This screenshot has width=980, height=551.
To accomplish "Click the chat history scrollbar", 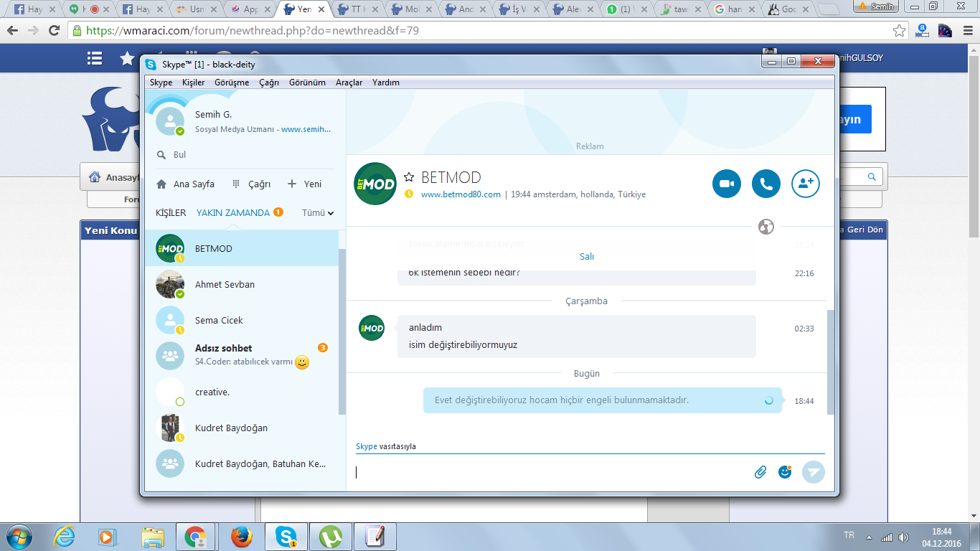I will coord(831,362).
